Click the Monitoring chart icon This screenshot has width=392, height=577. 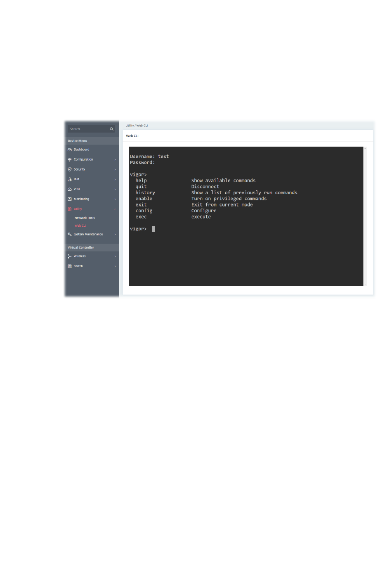(x=70, y=199)
